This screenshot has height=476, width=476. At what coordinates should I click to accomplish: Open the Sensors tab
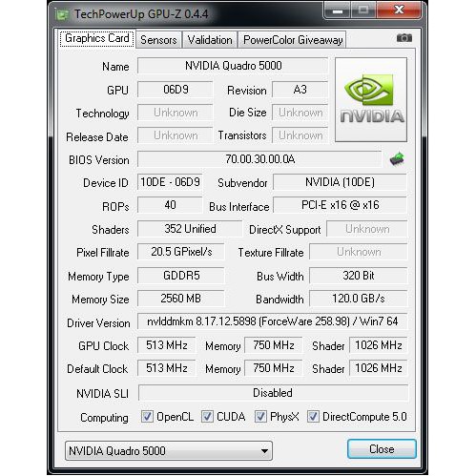coord(158,40)
